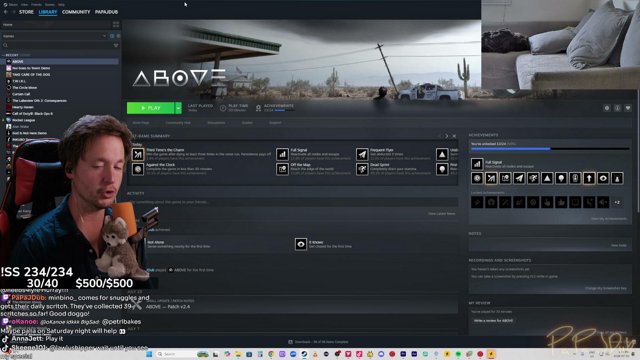Click New Note in Notes panel
The width and height of the screenshot is (640, 360).
point(619,245)
